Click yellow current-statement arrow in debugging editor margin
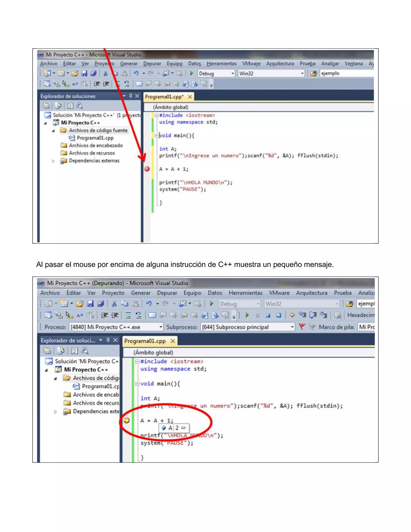411x532 pixels. pyautogui.click(x=127, y=420)
